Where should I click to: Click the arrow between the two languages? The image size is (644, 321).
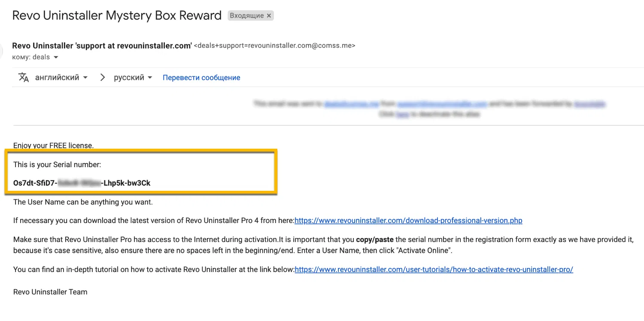click(102, 78)
